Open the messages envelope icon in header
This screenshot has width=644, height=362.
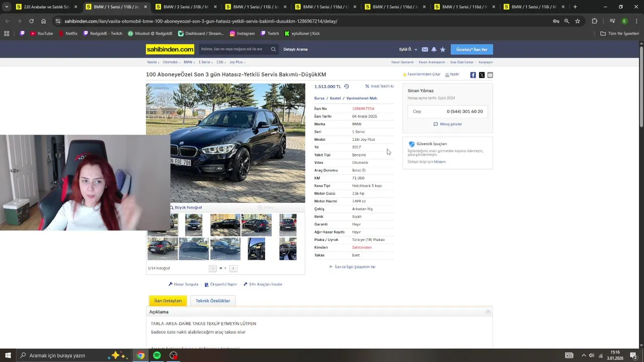pyautogui.click(x=425, y=49)
